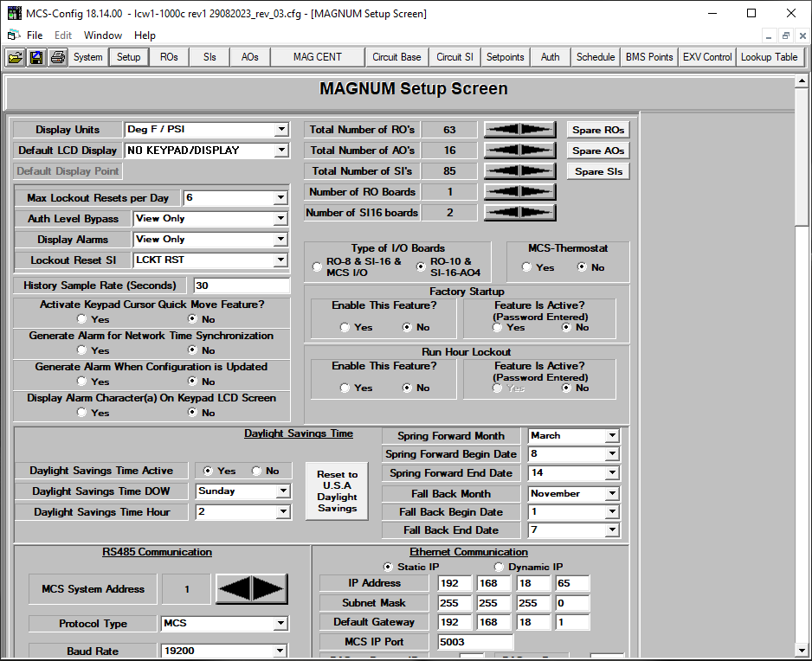Image resolution: width=812 pixels, height=661 pixels.
Task: Select Yes for MCS-Thermostat
Action: tap(527, 267)
